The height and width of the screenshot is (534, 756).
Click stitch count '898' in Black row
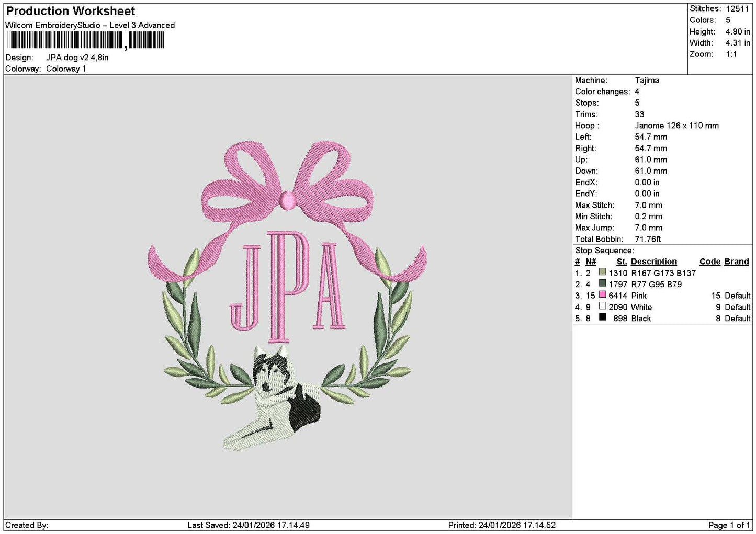[620, 319]
